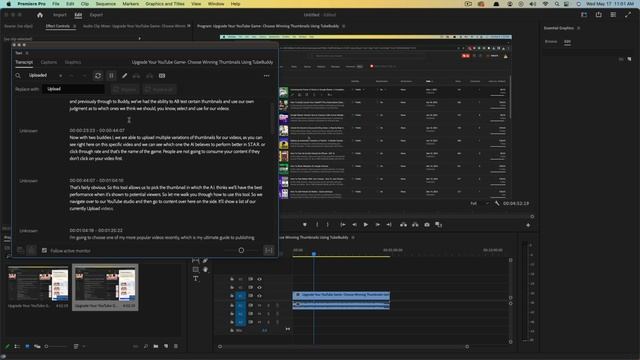Select the Slip tool in the tools panel
The image size is (640, 360).
pos(196,260)
